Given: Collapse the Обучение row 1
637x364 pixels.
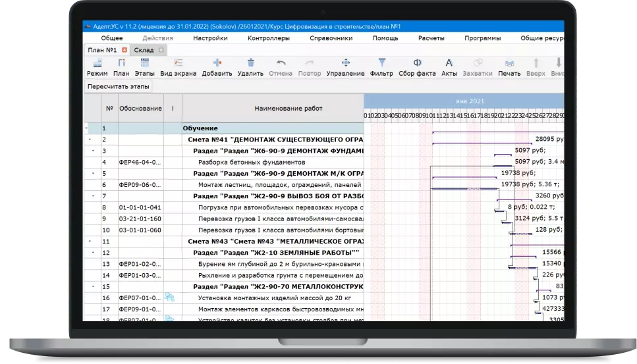Looking at the screenshot, I should coord(86,128).
